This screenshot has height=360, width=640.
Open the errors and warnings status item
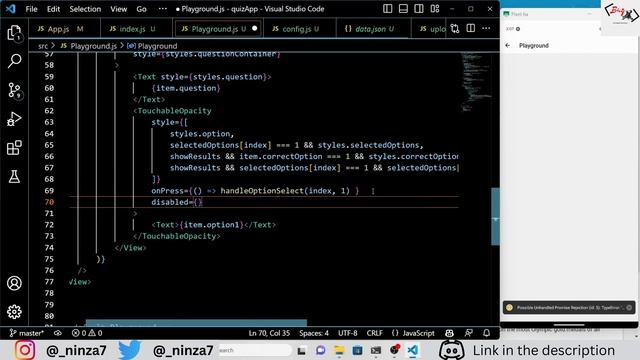pyautogui.click(x=87, y=333)
